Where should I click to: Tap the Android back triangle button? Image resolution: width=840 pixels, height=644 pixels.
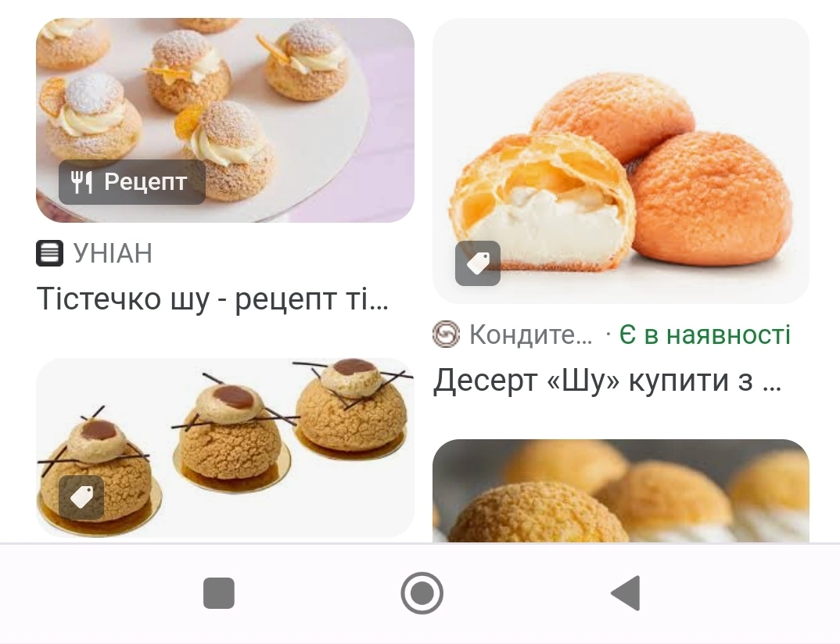626,593
